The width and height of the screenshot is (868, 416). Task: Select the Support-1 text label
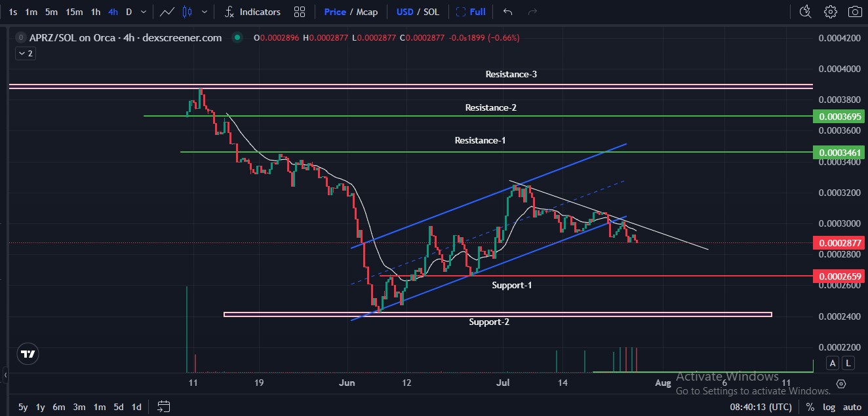pyautogui.click(x=512, y=286)
